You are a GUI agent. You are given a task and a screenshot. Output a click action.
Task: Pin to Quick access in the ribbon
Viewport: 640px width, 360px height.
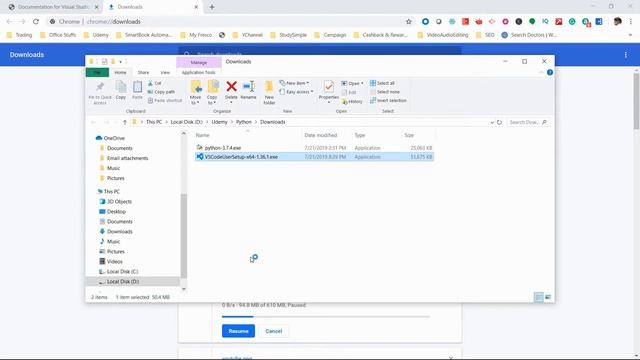100,93
